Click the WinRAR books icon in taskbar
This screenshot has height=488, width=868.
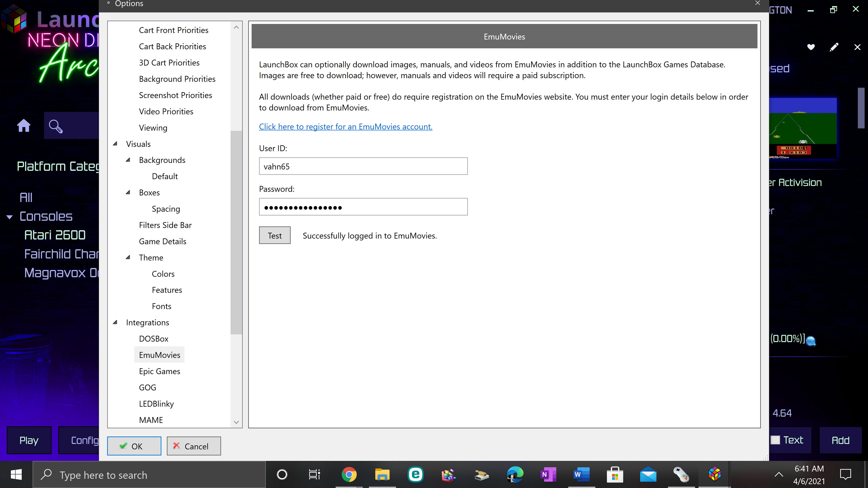click(448, 475)
